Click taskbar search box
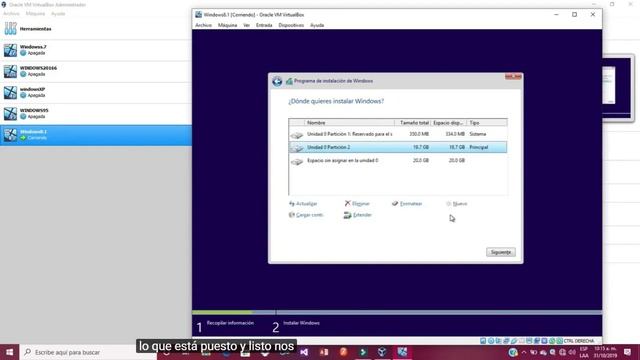640x360 pixels. pyautogui.click(x=88, y=352)
